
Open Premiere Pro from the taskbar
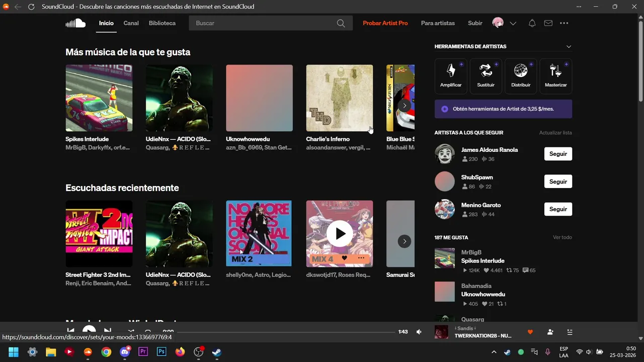click(x=143, y=352)
